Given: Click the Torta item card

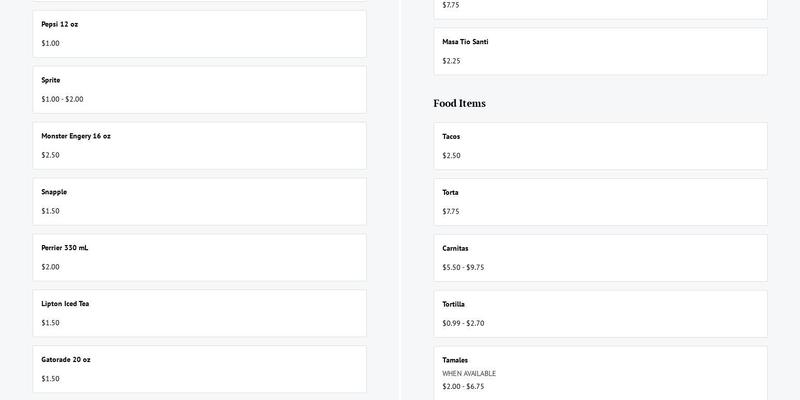Looking at the screenshot, I should click(x=600, y=202).
